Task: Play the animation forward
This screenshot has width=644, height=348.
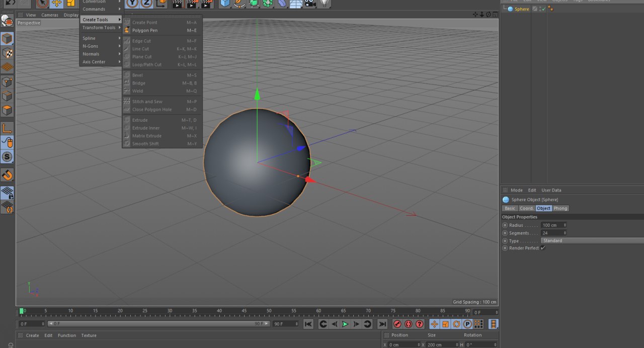Action: (x=345, y=324)
